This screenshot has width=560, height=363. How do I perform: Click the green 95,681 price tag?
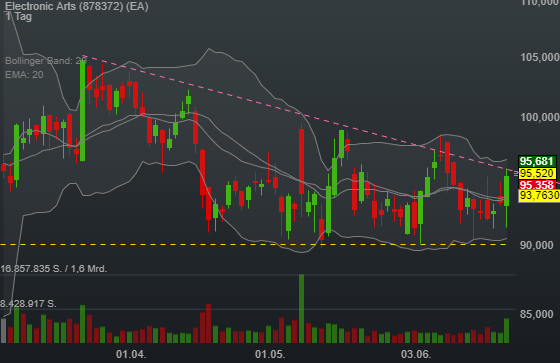[537, 161]
